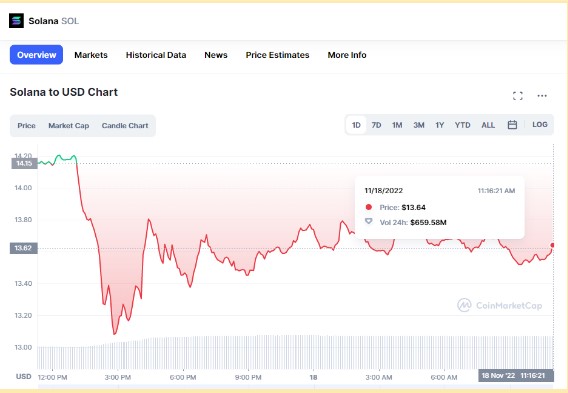This screenshot has height=393, width=568.
Task: Switch chart to 1M range
Action: coord(397,125)
